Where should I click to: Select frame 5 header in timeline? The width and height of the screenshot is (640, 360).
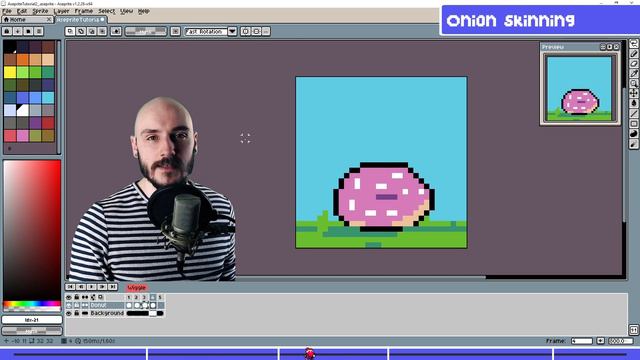coord(160,297)
